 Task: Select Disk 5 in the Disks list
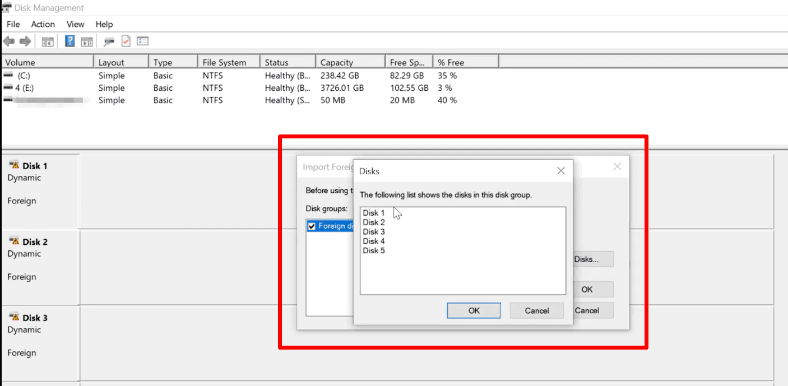[373, 250]
